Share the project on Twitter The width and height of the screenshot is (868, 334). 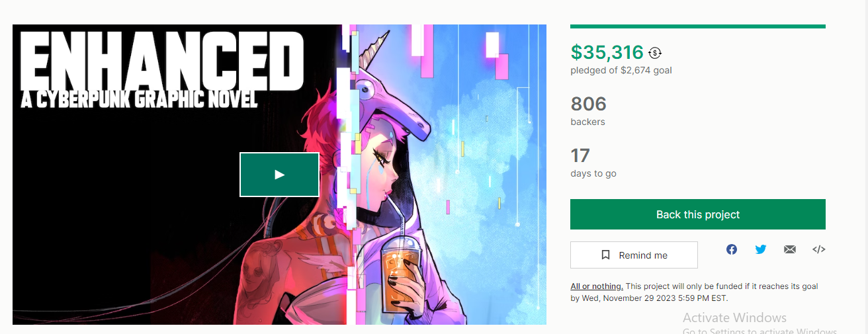(x=761, y=249)
